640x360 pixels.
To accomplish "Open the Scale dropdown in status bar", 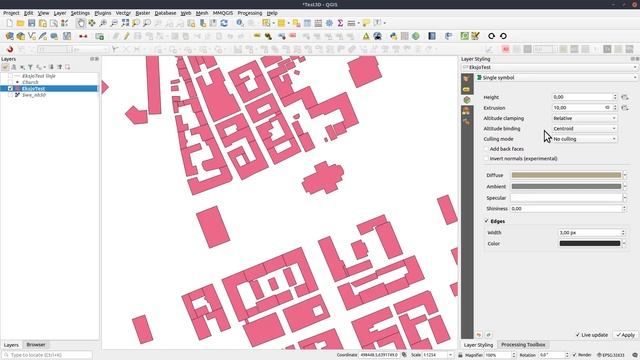I will pyautogui.click(x=451, y=355).
